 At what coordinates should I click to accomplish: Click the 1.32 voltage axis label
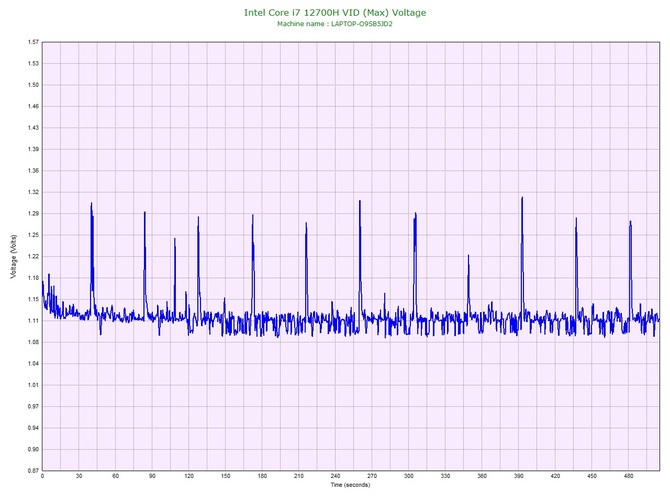[x=33, y=192]
